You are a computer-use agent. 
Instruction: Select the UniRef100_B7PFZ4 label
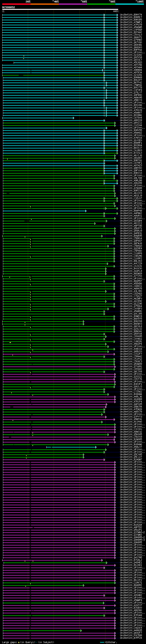click(131, 638)
